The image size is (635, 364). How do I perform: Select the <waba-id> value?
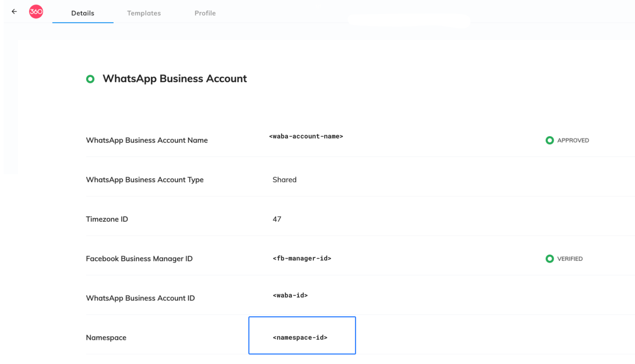290,295
